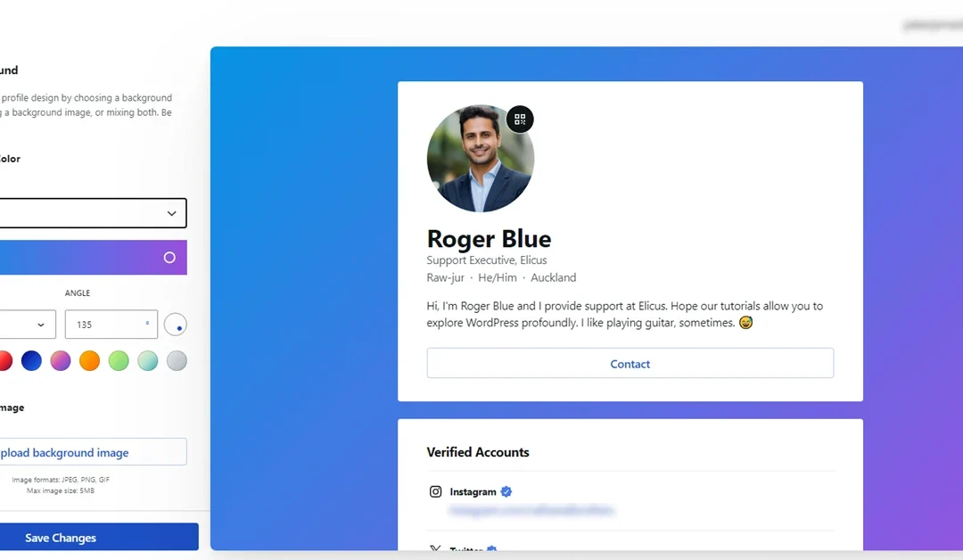Click the "Instagram" account label

(473, 492)
